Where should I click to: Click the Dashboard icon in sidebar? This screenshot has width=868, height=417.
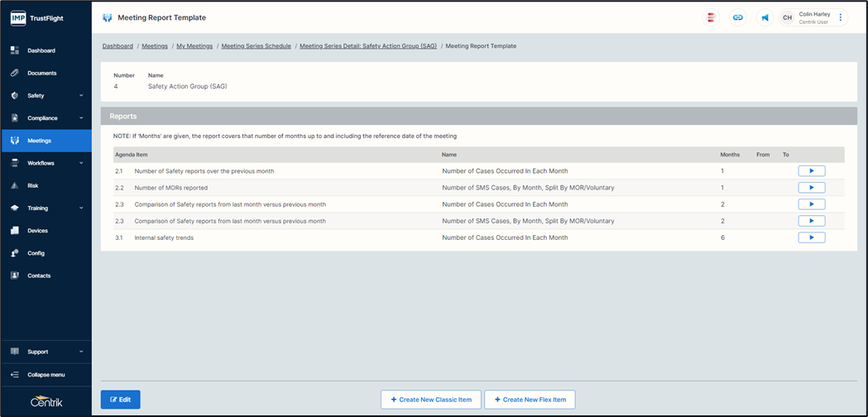(x=15, y=50)
